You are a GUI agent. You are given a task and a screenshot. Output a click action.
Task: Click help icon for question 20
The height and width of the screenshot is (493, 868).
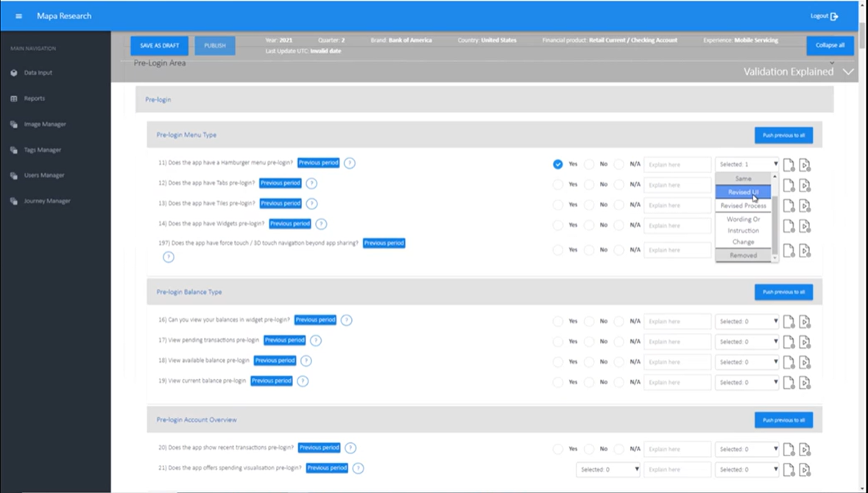click(x=350, y=447)
